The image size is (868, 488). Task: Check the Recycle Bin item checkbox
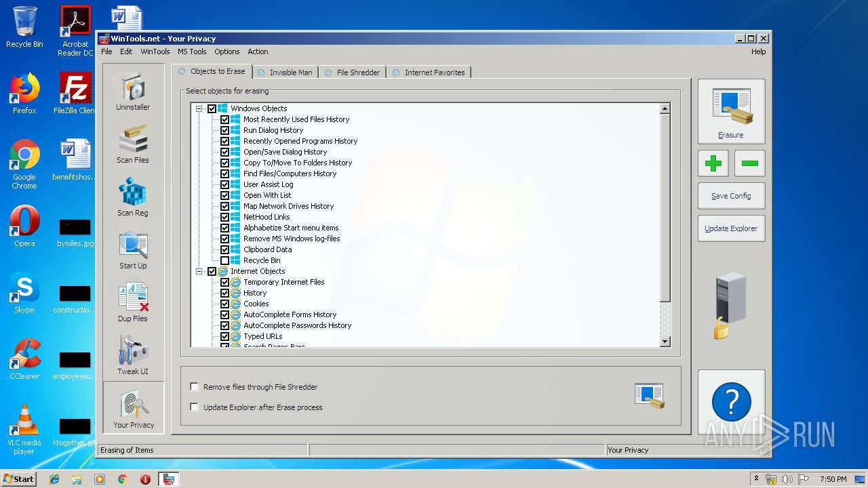tap(224, 260)
